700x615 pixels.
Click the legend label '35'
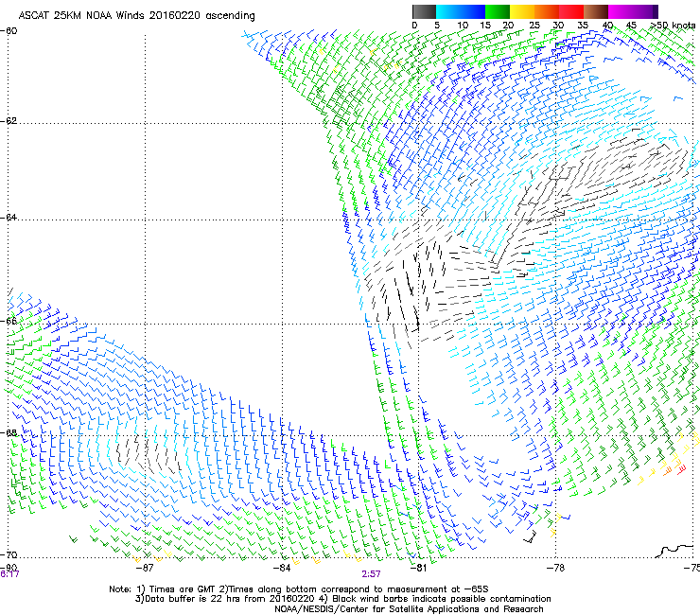coord(583,26)
